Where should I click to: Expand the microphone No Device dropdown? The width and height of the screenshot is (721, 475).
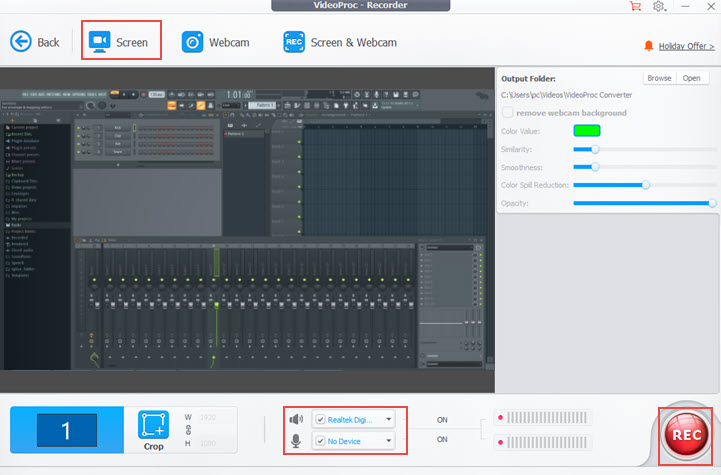point(388,440)
